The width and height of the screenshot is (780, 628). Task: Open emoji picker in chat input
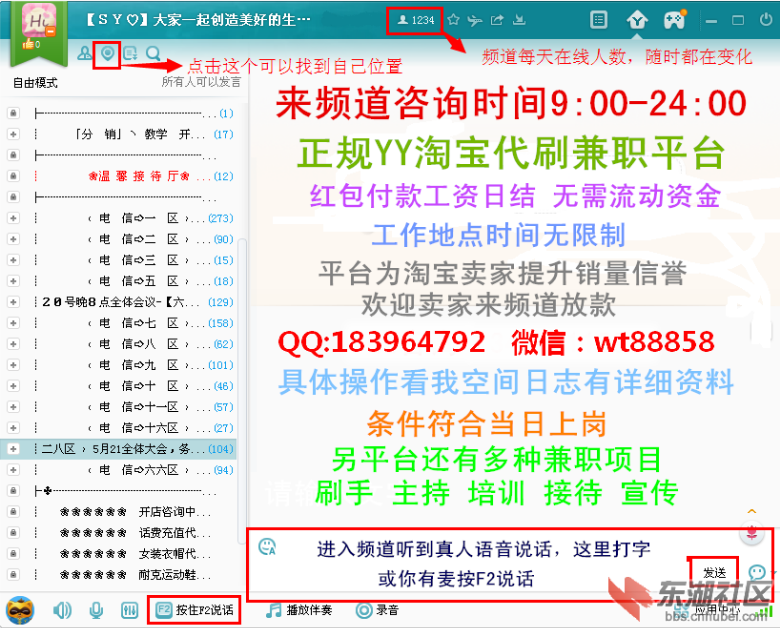coord(267,547)
